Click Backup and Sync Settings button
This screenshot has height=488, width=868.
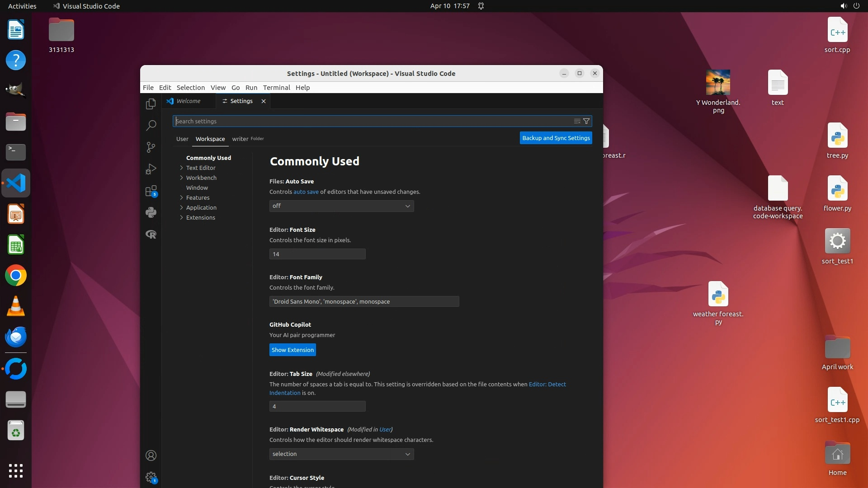pyautogui.click(x=556, y=138)
